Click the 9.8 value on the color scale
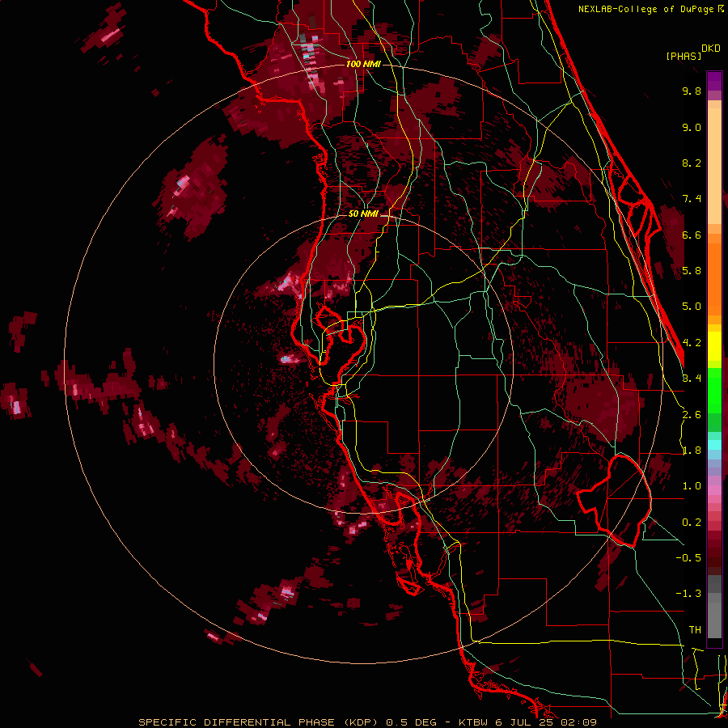The height and width of the screenshot is (728, 728). coord(692,91)
